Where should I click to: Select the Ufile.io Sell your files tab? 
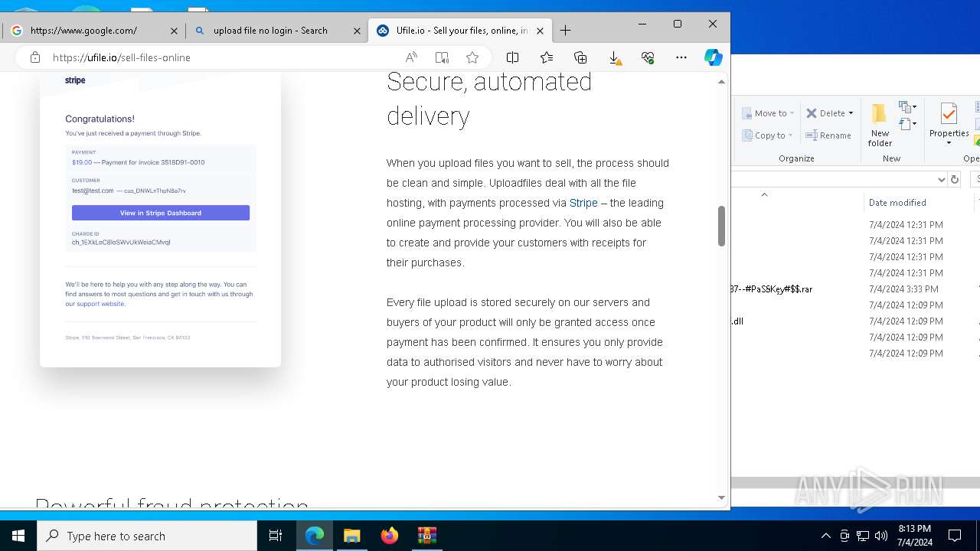(459, 31)
